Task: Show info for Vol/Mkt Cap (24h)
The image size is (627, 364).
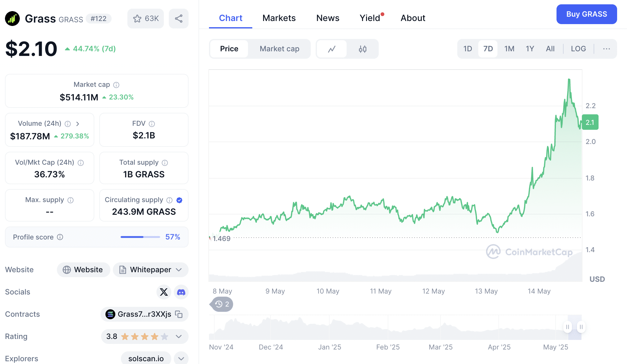Action: coord(81,163)
